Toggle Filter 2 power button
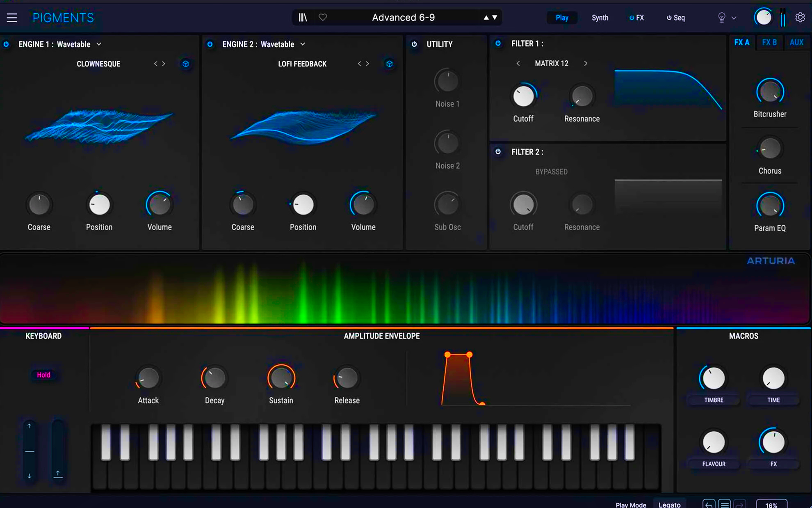 click(x=498, y=151)
